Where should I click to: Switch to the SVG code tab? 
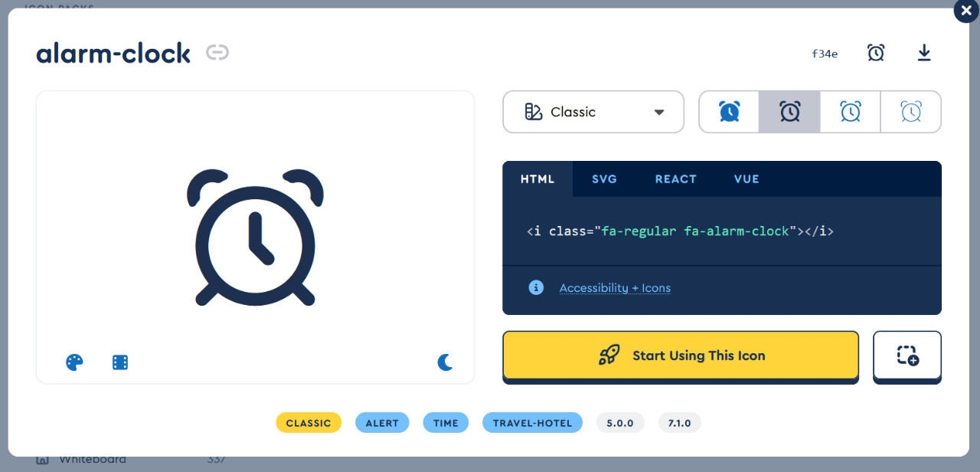[x=604, y=179]
